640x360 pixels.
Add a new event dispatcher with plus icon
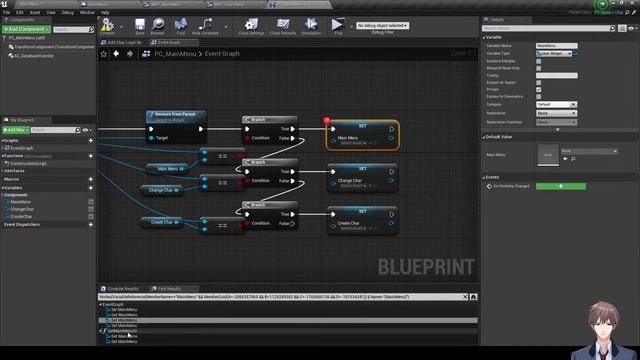tap(91, 224)
